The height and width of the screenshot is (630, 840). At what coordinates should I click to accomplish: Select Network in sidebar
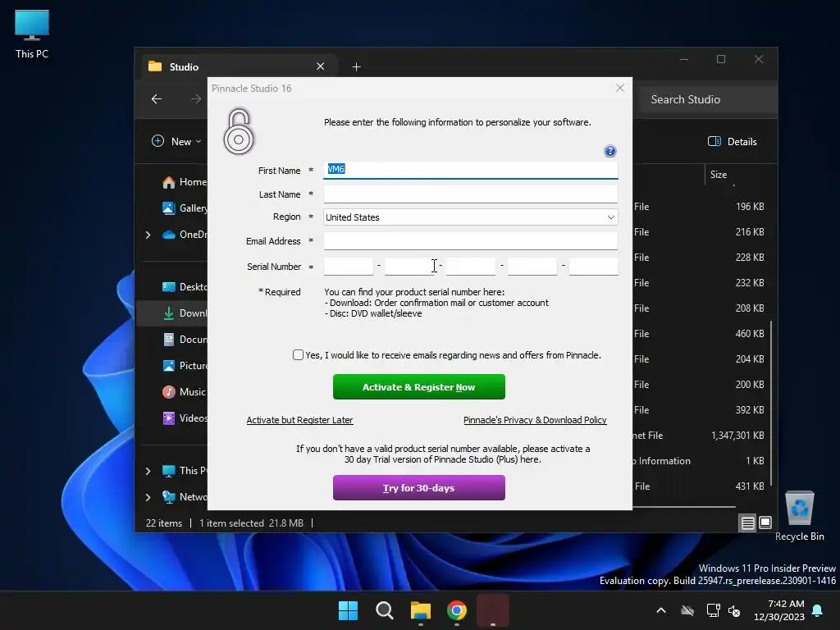tap(185, 497)
